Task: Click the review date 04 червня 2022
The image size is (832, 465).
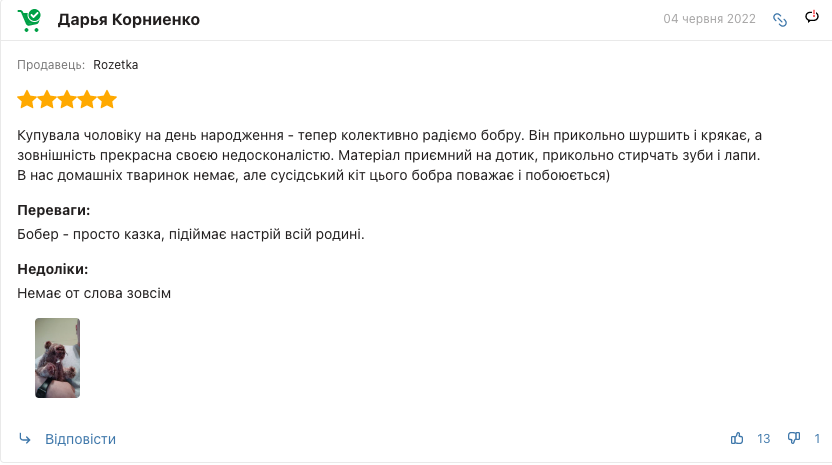Action: 709,19
